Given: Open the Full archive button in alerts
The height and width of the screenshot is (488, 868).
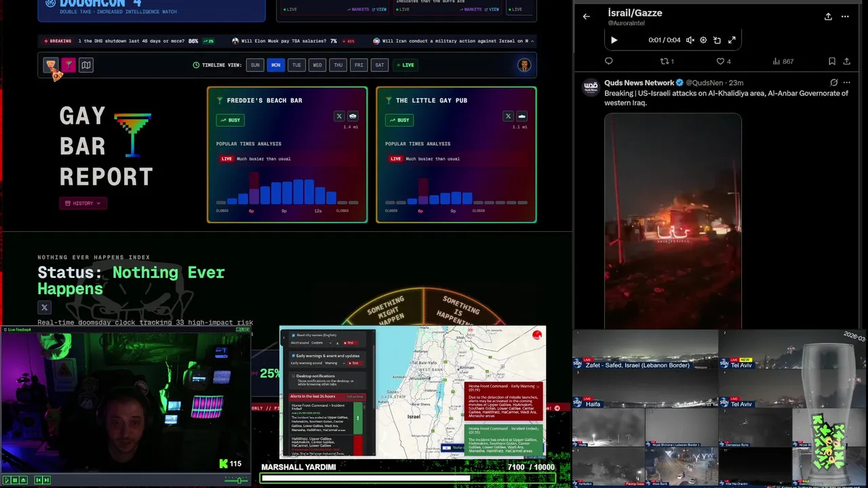Looking at the screenshot, I should coord(355,396).
